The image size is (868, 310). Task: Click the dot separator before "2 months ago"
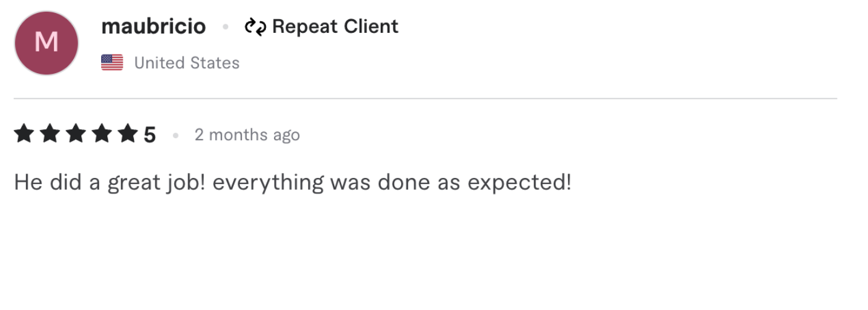click(176, 135)
